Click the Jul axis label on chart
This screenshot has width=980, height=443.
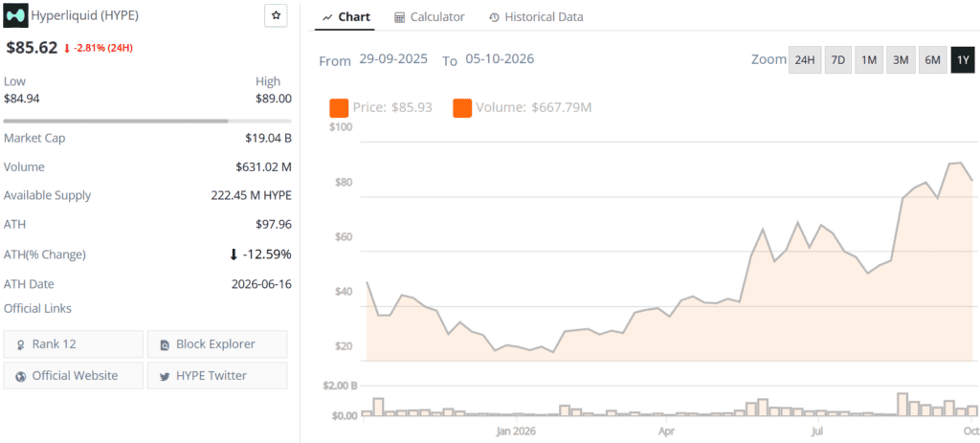click(815, 431)
